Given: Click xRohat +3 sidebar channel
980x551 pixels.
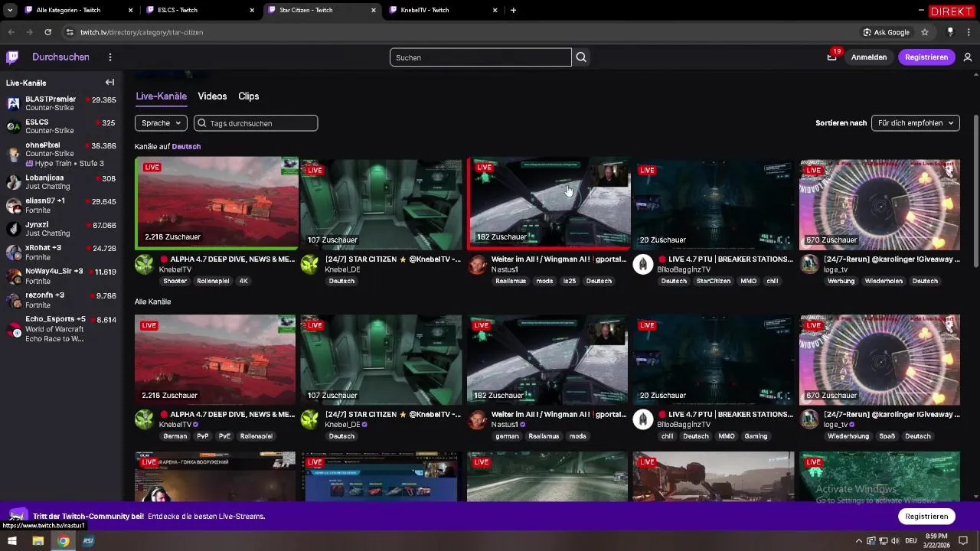Looking at the screenshot, I should point(61,252).
